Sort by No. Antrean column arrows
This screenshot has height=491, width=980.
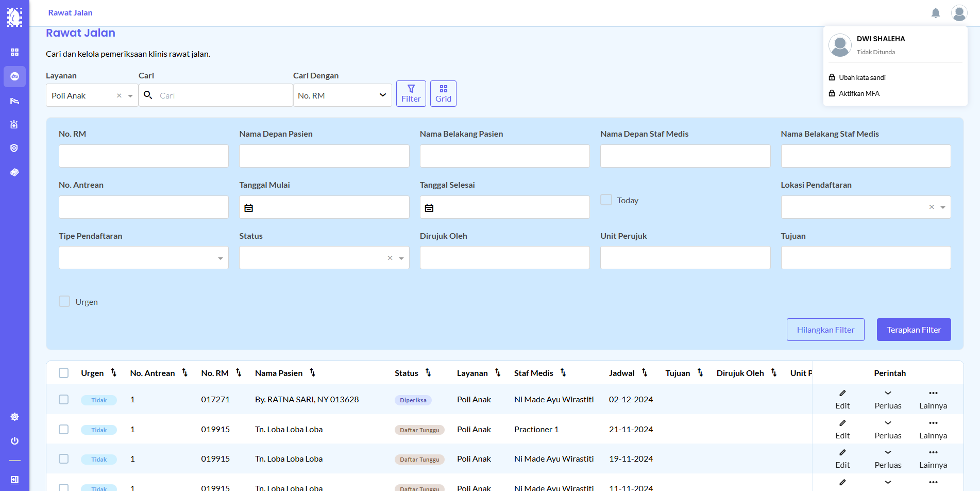click(x=184, y=372)
